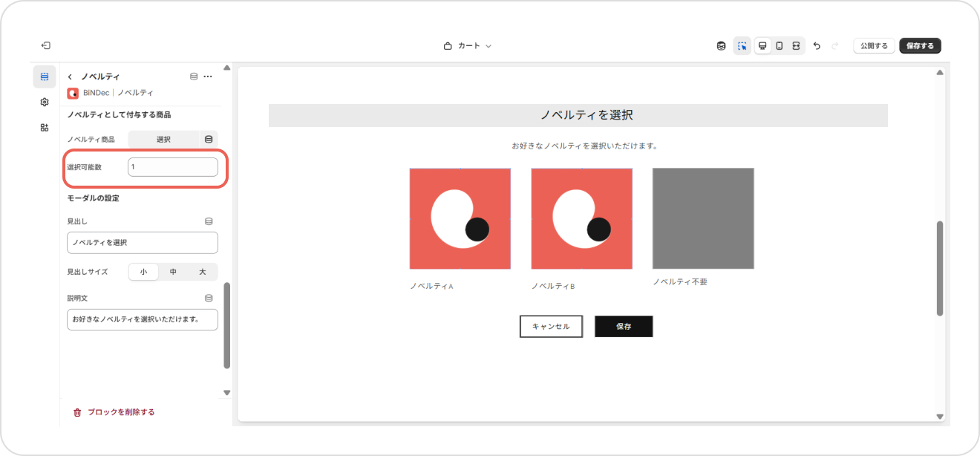Click the 公開する button
The height and width of the screenshot is (456, 980).
[x=874, y=46]
